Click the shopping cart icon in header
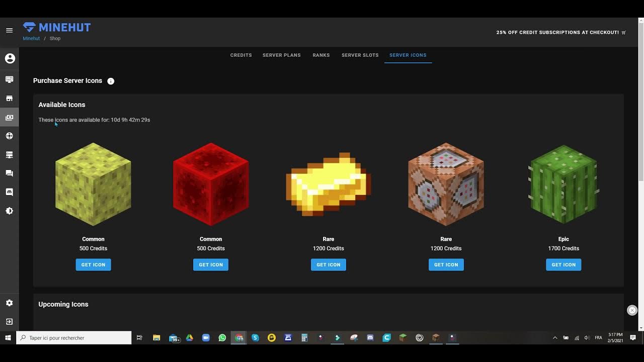The image size is (644, 362). [624, 32]
